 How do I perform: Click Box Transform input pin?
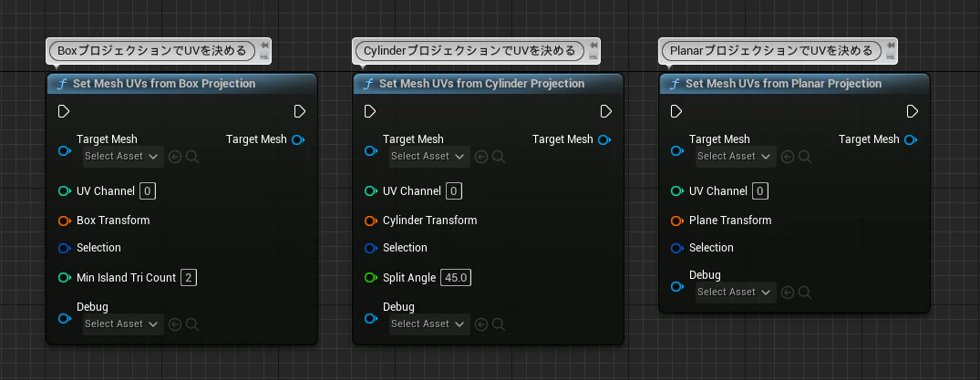[x=65, y=221]
